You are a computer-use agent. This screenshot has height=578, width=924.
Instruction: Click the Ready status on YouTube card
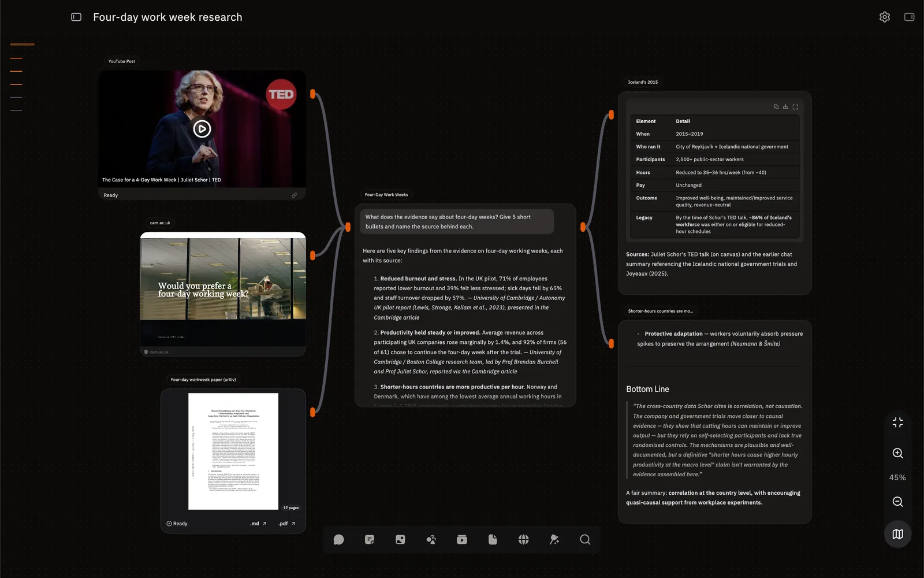pos(110,195)
